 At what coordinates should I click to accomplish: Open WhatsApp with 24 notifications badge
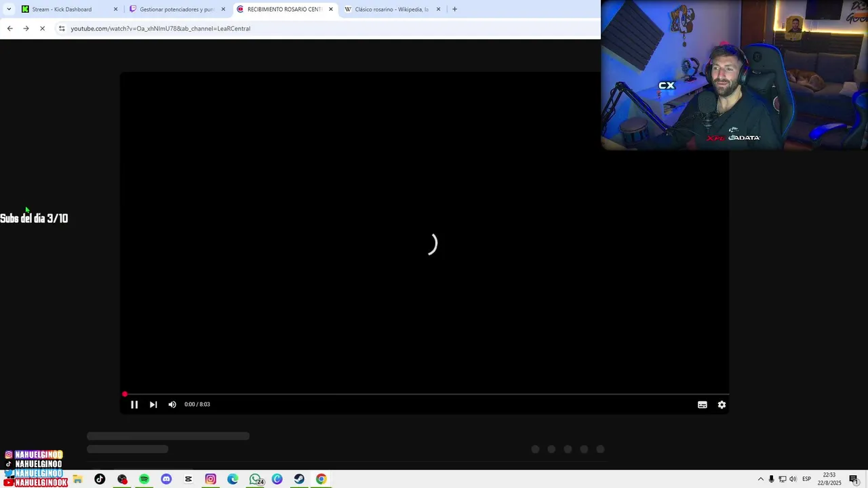[x=256, y=479]
